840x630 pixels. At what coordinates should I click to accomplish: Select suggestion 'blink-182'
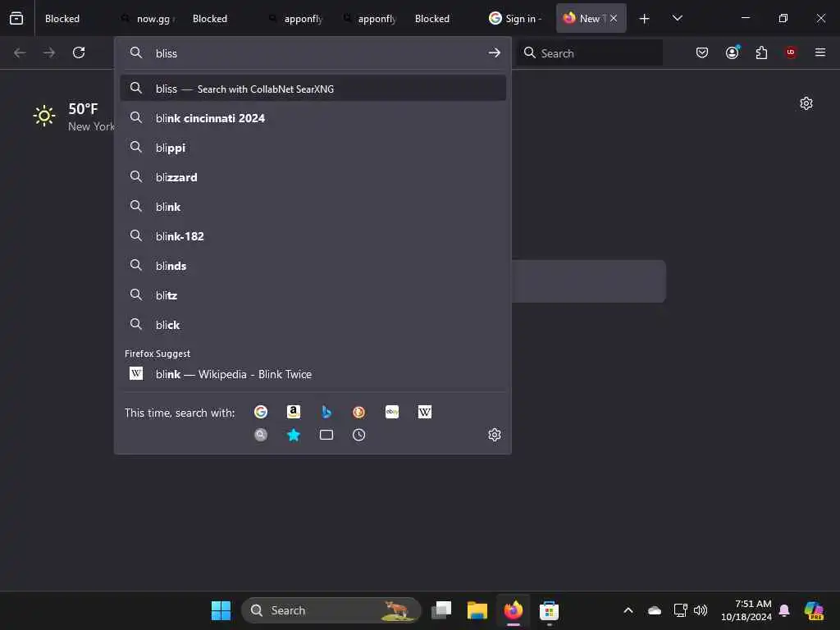coord(313,235)
